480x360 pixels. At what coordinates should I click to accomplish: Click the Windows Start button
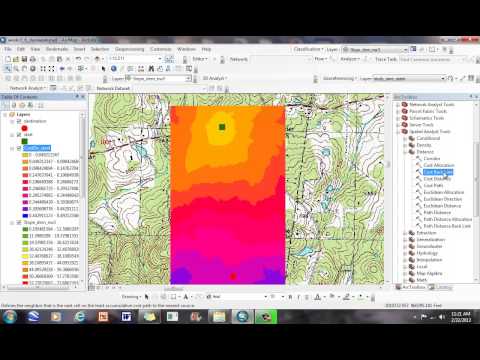click(x=10, y=316)
